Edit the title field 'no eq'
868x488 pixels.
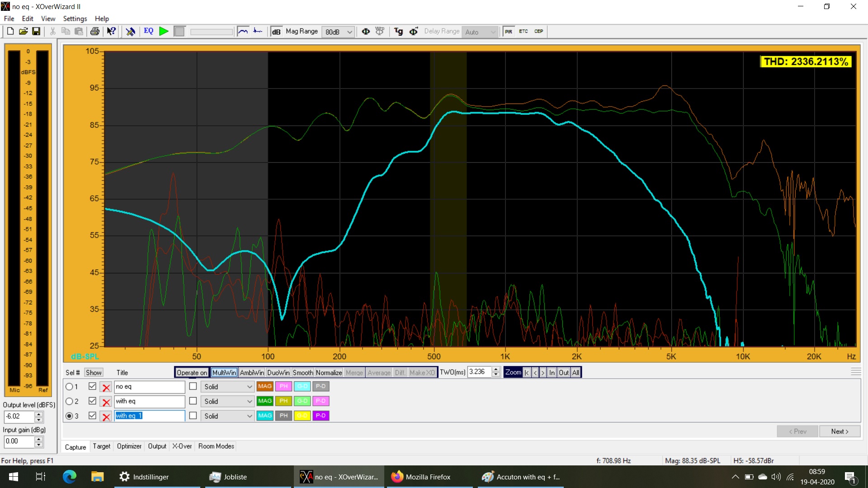click(149, 387)
